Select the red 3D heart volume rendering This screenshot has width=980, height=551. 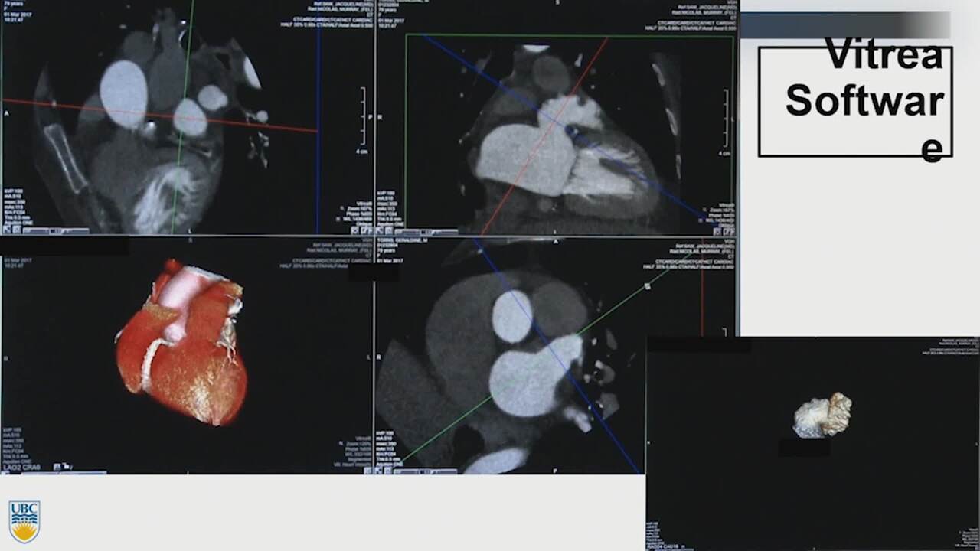(x=182, y=342)
